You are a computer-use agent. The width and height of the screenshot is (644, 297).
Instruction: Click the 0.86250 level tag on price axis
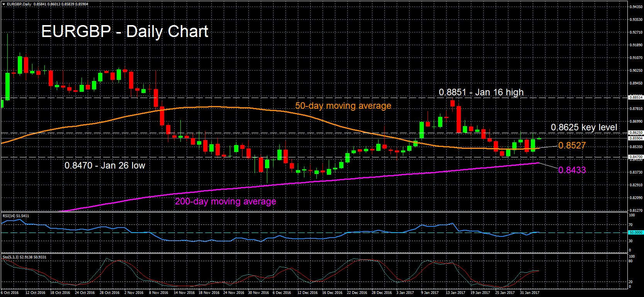coord(636,133)
